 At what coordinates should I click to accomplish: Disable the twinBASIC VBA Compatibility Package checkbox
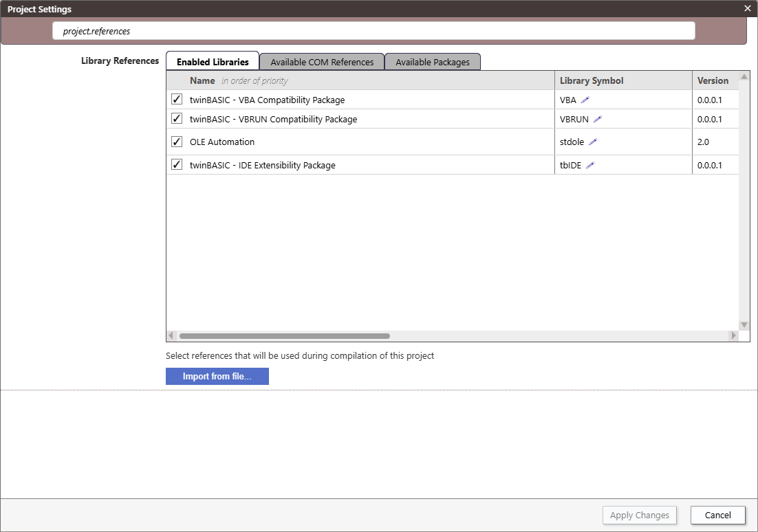coord(177,99)
